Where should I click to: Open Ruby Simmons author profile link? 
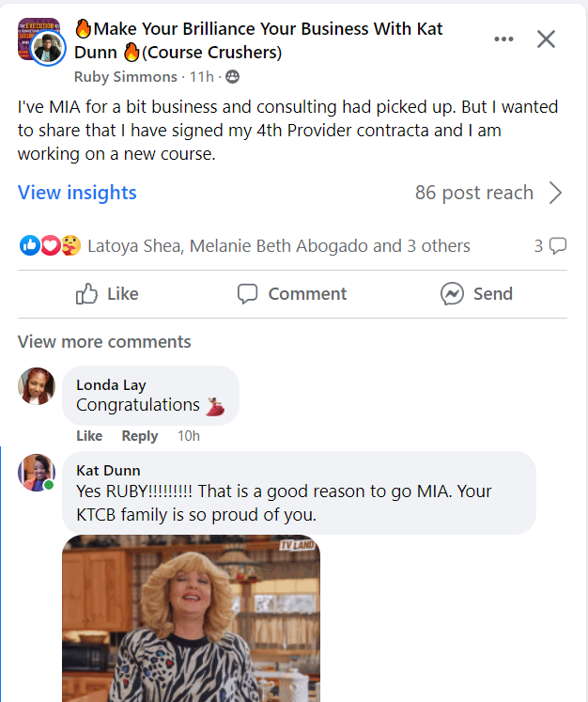[x=125, y=76]
